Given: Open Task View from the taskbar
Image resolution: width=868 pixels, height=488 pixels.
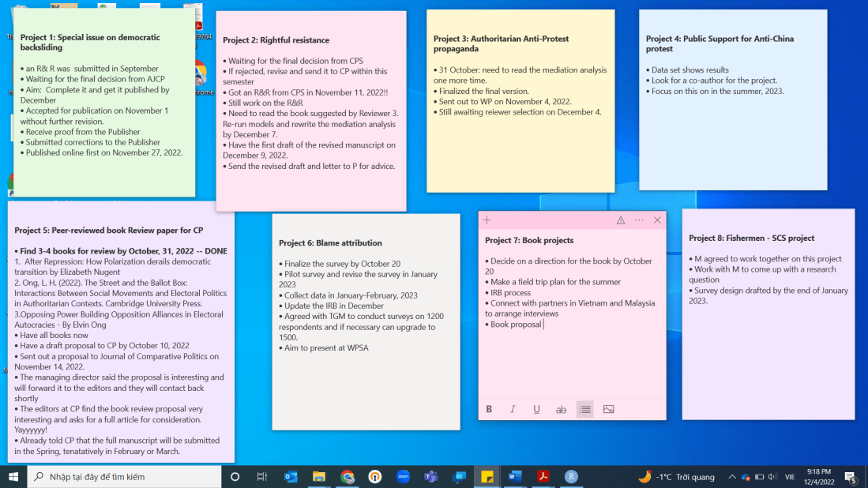Looking at the screenshot, I should tap(262, 477).
